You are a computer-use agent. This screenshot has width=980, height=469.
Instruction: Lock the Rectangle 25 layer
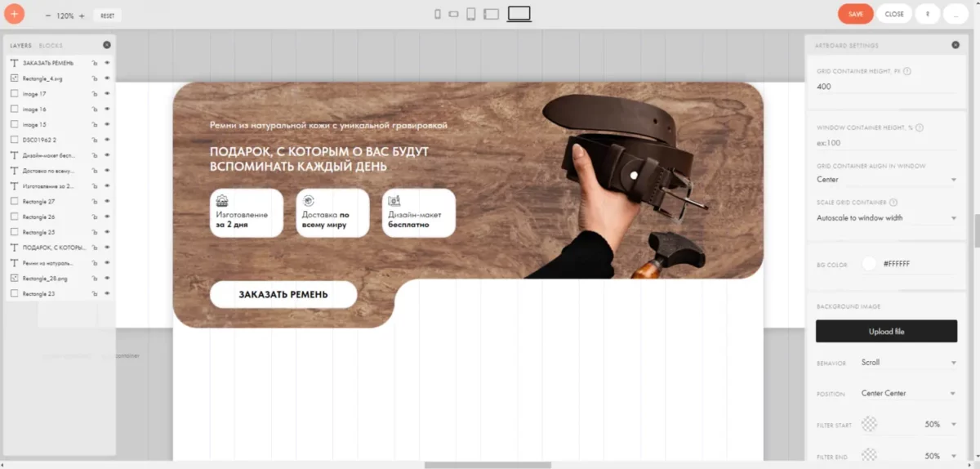[x=95, y=232]
